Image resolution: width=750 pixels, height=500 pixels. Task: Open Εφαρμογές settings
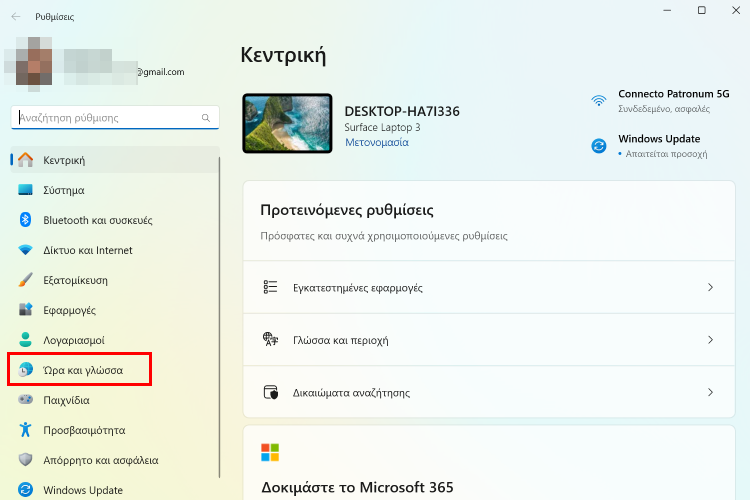point(115,310)
